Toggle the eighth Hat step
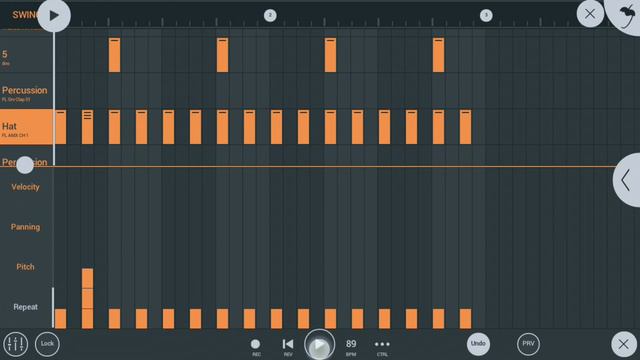 click(249, 127)
